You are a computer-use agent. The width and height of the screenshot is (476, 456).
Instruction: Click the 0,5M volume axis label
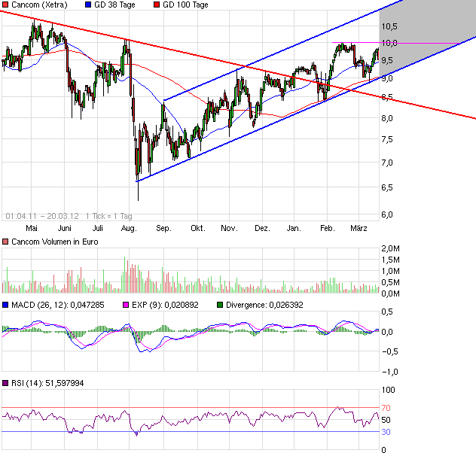pos(390,282)
